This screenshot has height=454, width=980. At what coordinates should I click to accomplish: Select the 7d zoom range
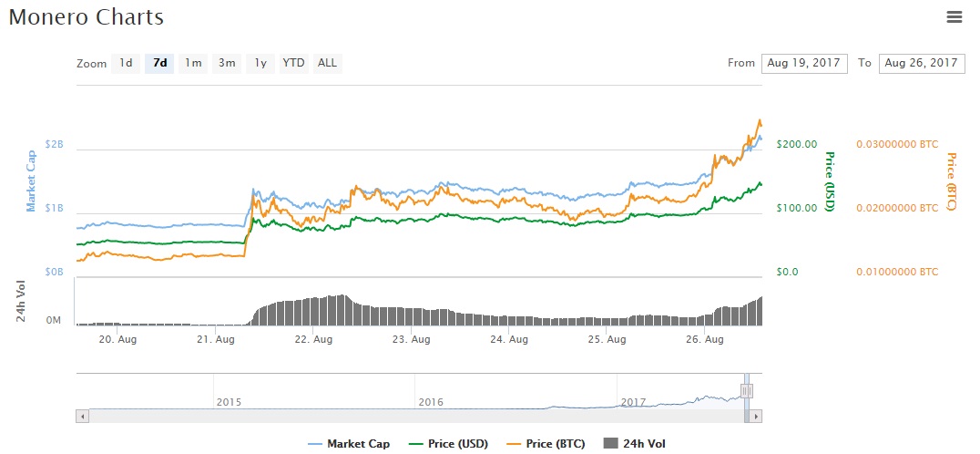click(160, 63)
